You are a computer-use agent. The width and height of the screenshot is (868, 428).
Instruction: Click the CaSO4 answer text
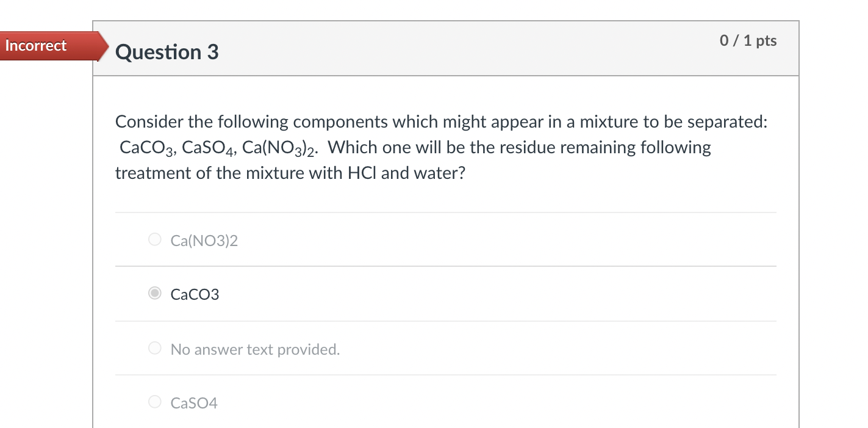click(194, 402)
